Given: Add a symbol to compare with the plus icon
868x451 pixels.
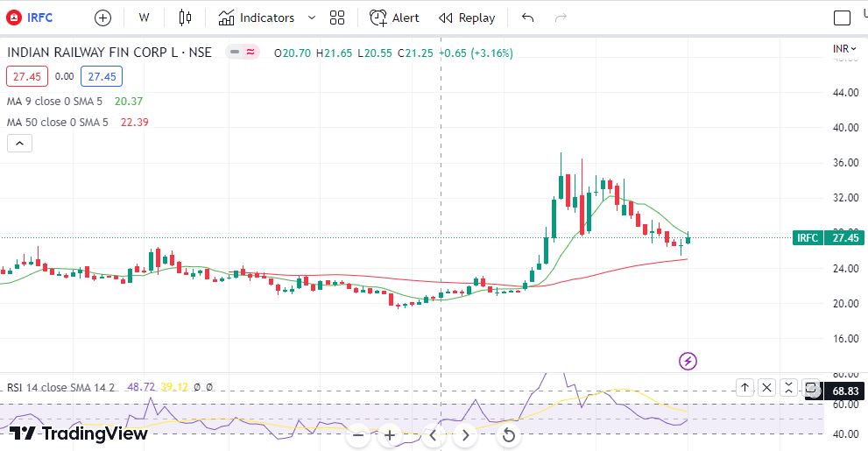Looking at the screenshot, I should 102,18.
